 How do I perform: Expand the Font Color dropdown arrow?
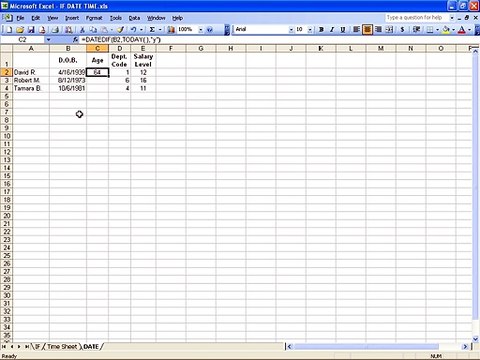[x=469, y=30]
